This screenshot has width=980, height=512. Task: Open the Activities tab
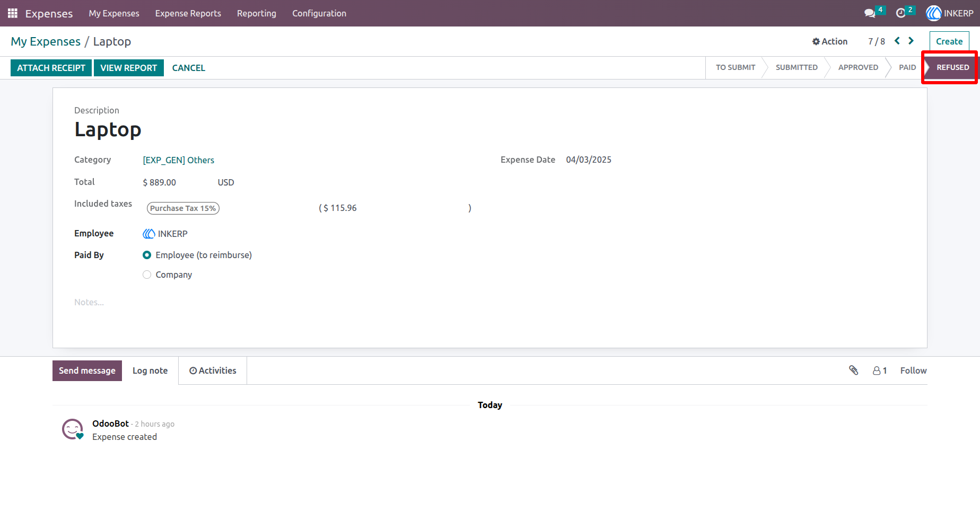[x=213, y=370]
